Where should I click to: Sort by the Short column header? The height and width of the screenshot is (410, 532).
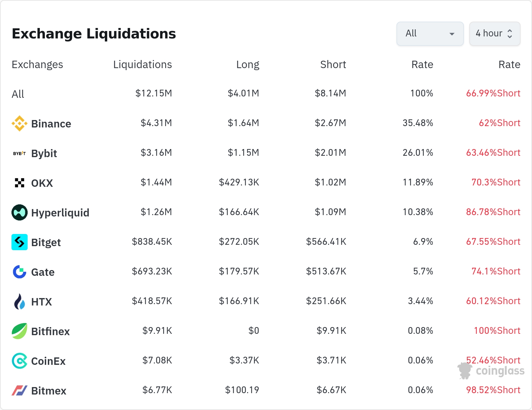333,64
